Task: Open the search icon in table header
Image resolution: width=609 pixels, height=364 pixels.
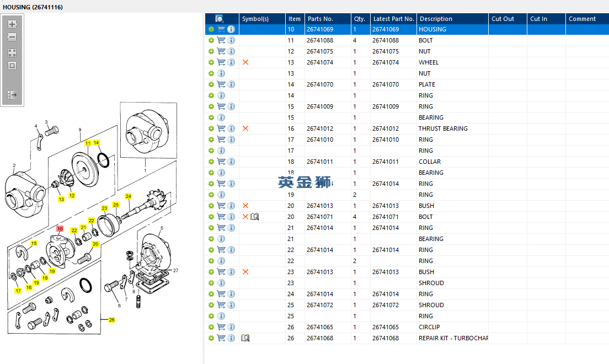Action: (x=220, y=19)
